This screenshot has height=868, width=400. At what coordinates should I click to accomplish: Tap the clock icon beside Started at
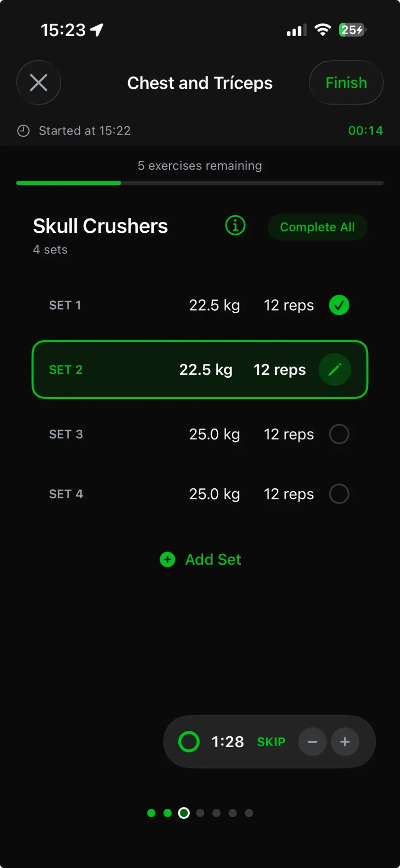pos(23,131)
